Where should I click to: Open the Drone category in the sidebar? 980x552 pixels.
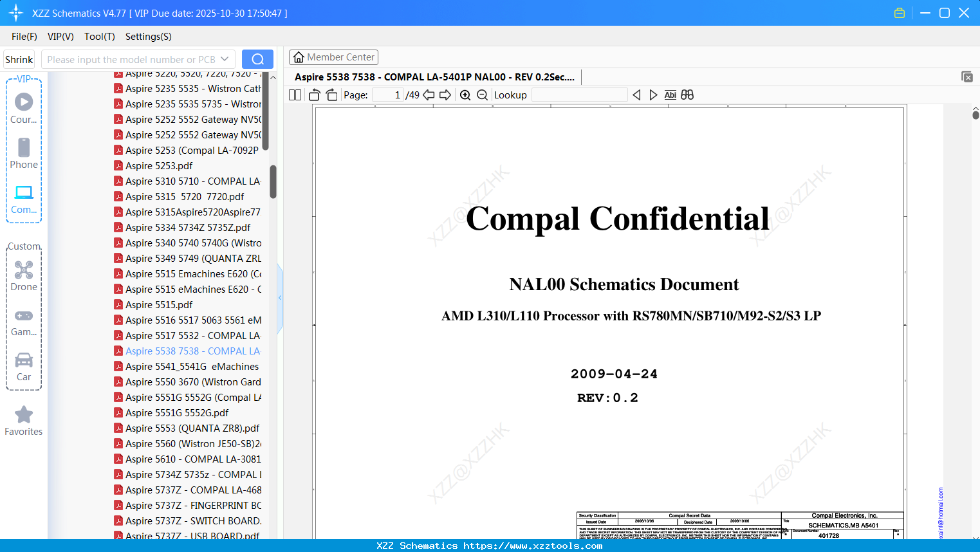point(24,276)
